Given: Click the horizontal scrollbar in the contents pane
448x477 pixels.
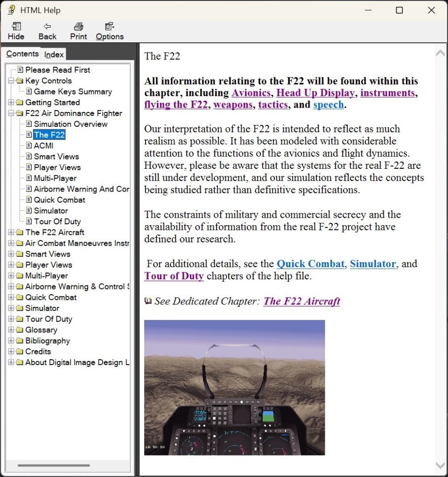Looking at the screenshot, I should [54, 465].
